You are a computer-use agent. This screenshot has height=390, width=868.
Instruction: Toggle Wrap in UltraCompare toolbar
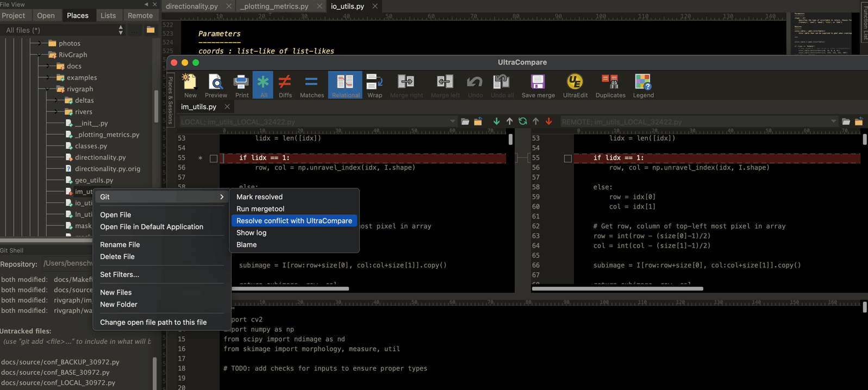pos(374,85)
